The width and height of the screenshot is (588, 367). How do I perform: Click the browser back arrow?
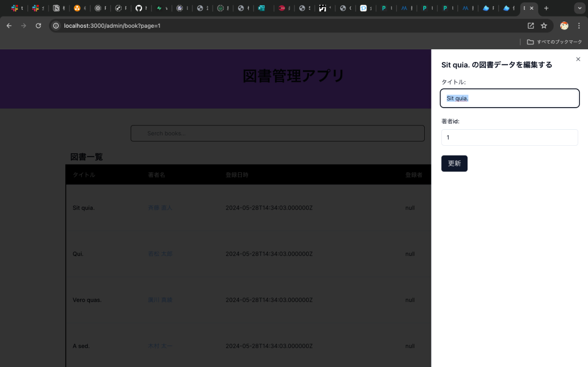[x=9, y=26]
